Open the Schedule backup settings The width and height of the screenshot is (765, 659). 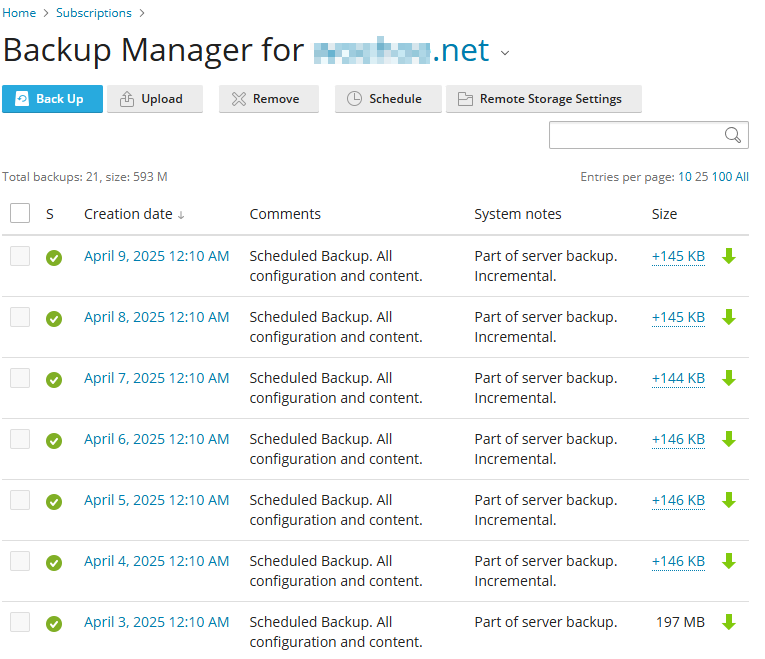click(384, 99)
